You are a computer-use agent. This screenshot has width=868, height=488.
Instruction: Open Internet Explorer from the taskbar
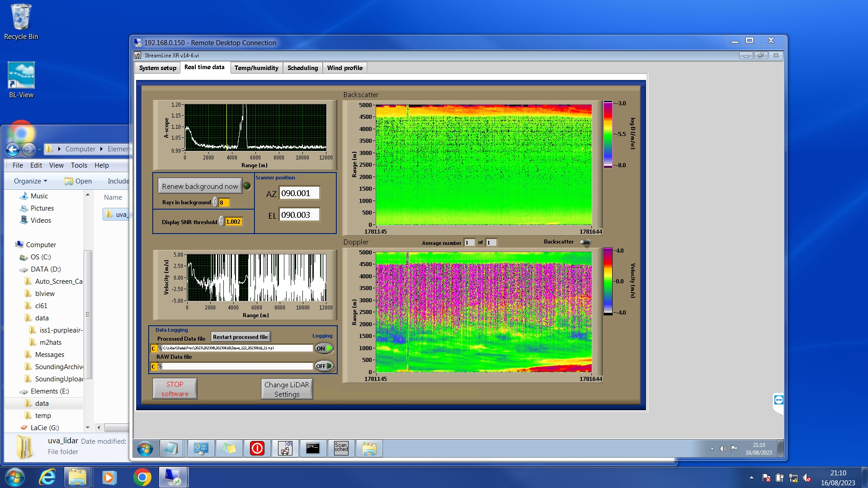click(x=47, y=477)
